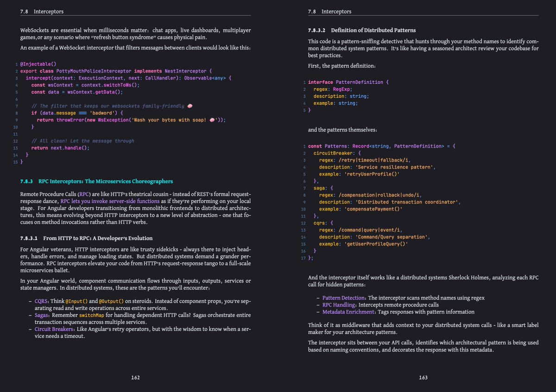Open the 'CQRS' bullet link

pyautogui.click(x=41, y=301)
